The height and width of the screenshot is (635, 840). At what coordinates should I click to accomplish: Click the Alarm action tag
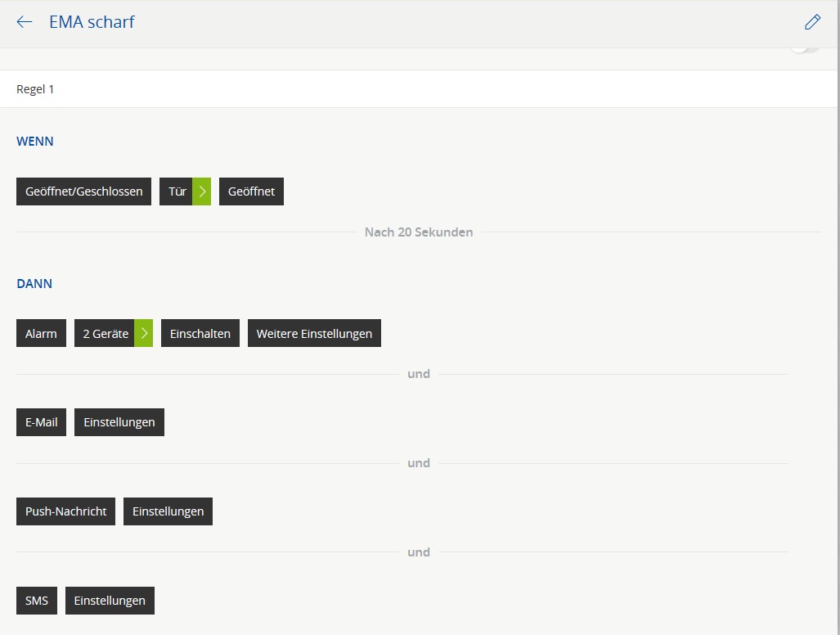[41, 333]
